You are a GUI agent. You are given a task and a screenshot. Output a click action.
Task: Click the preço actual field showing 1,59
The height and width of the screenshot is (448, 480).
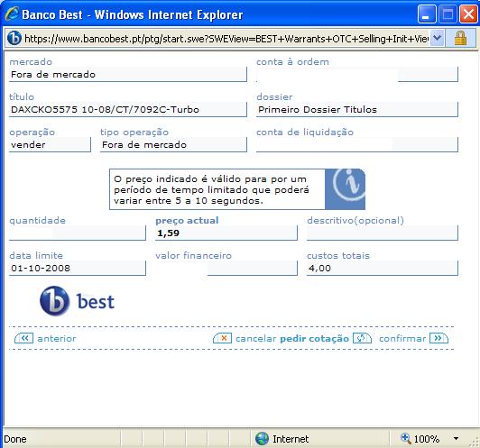pyautogui.click(x=226, y=233)
